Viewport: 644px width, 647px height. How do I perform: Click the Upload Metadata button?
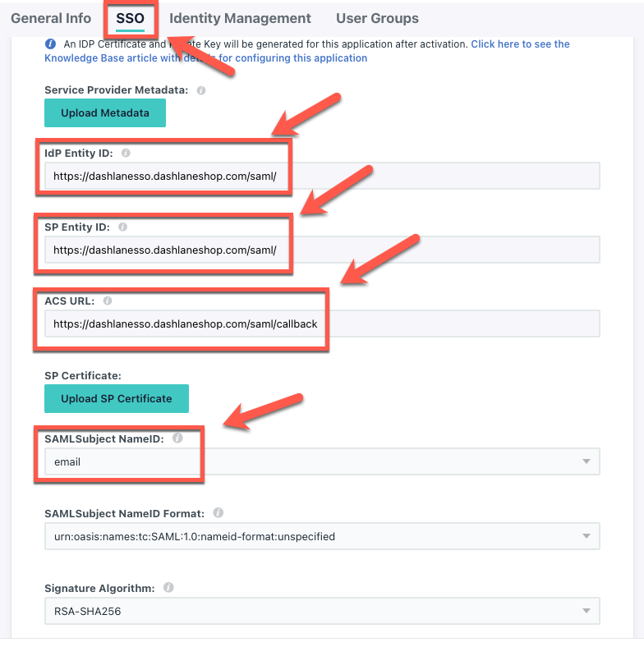click(105, 112)
